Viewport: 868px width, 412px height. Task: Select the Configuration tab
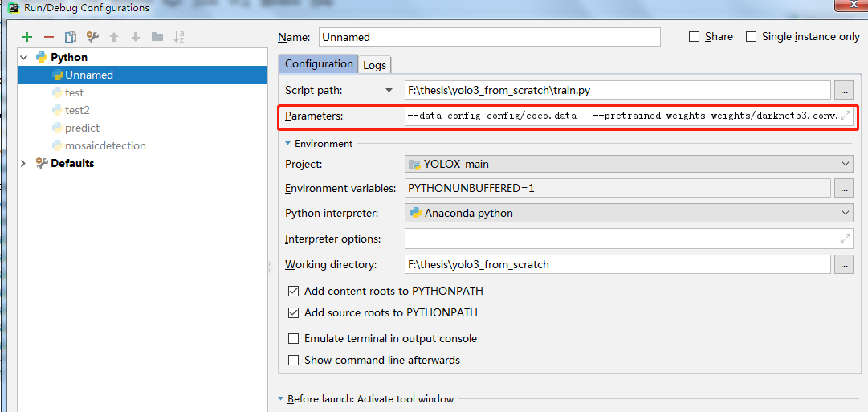click(x=318, y=63)
